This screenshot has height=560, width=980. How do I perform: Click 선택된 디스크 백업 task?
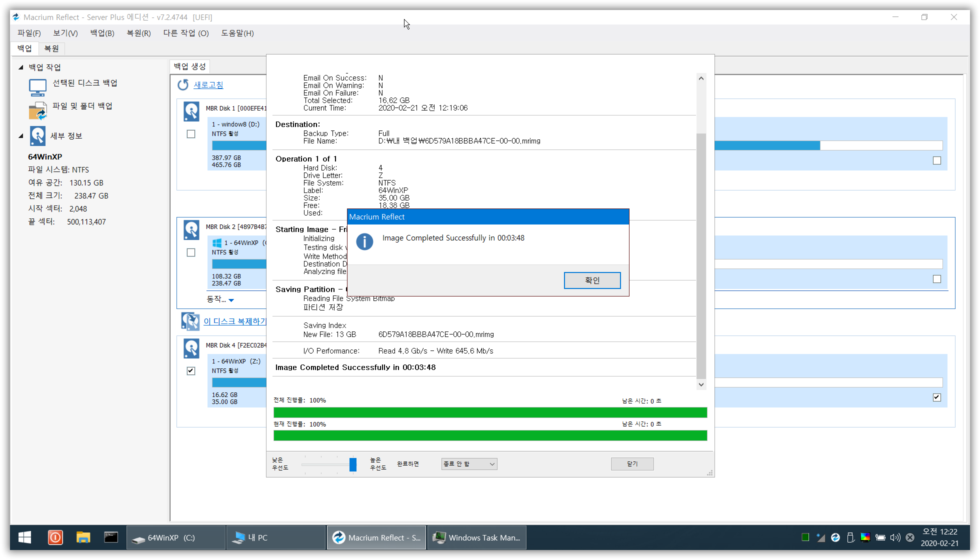tap(85, 83)
